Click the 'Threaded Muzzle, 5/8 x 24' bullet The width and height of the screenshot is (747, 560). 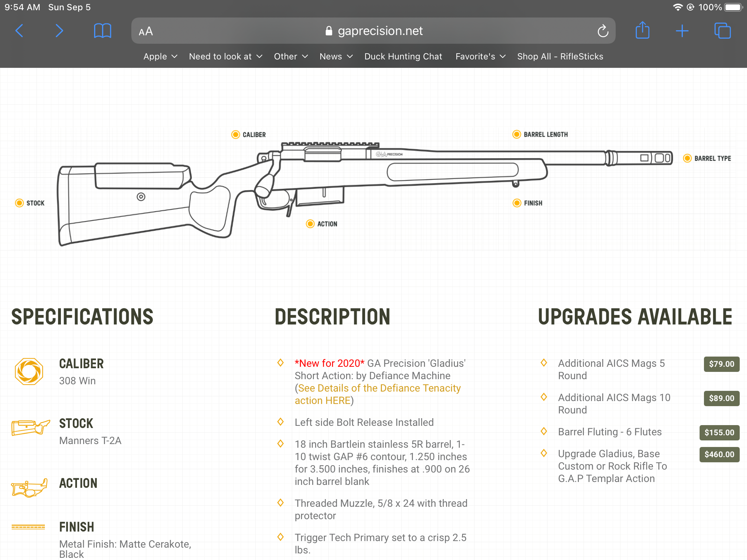pyautogui.click(x=381, y=509)
